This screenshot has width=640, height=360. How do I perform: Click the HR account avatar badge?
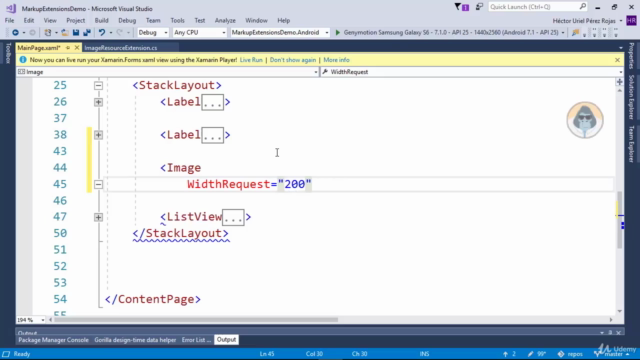631,20
